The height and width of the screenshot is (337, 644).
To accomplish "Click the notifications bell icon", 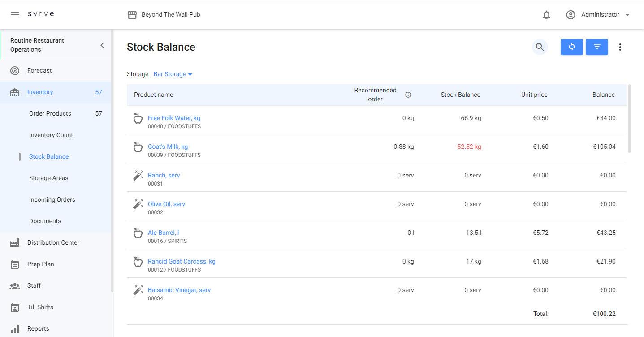I will (x=546, y=15).
